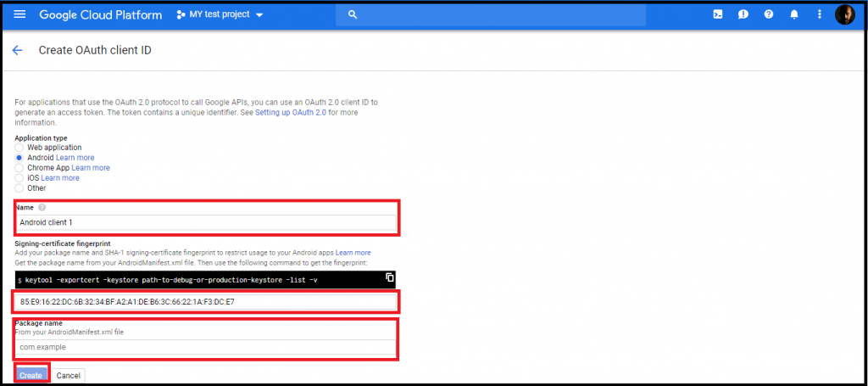
Task: Click the Signing-certificate fingerprint label
Action: (x=63, y=243)
